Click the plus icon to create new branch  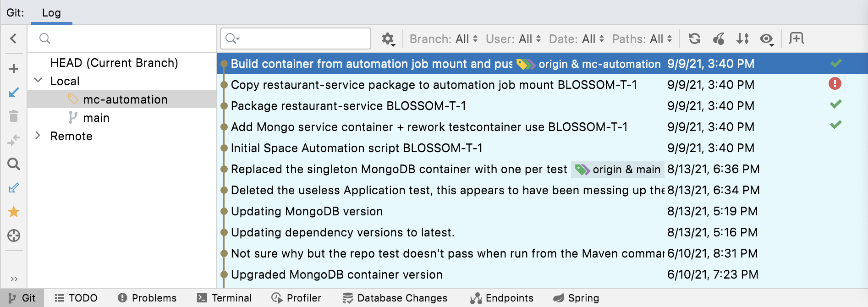[14, 69]
